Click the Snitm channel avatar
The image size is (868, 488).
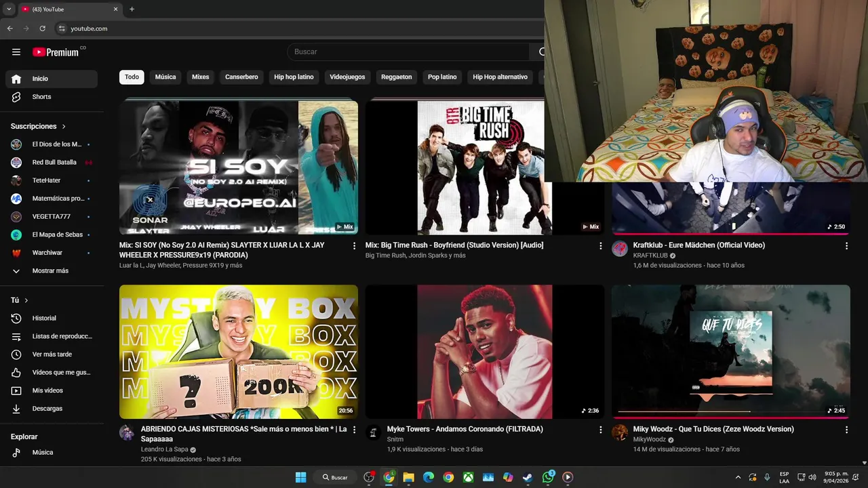click(x=373, y=432)
